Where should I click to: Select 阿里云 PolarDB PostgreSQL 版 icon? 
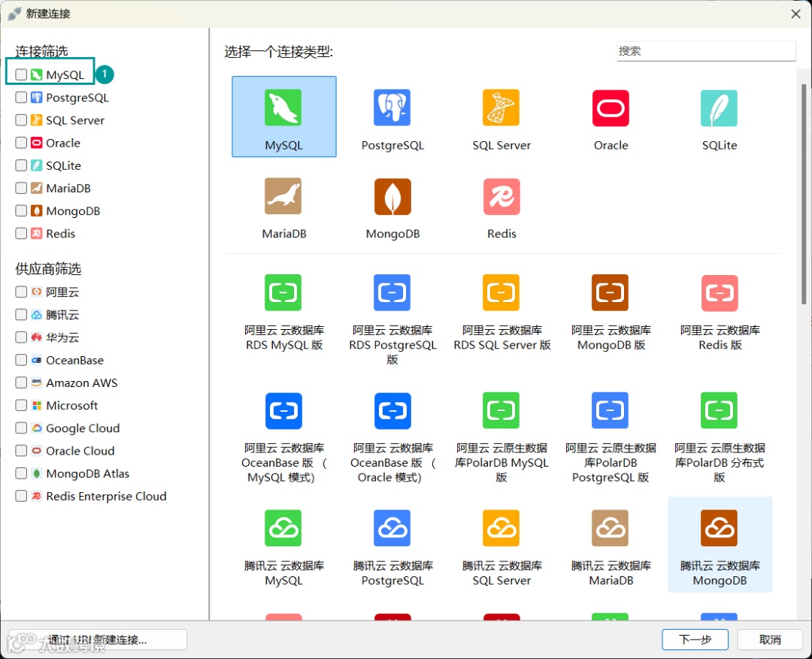tap(610, 410)
